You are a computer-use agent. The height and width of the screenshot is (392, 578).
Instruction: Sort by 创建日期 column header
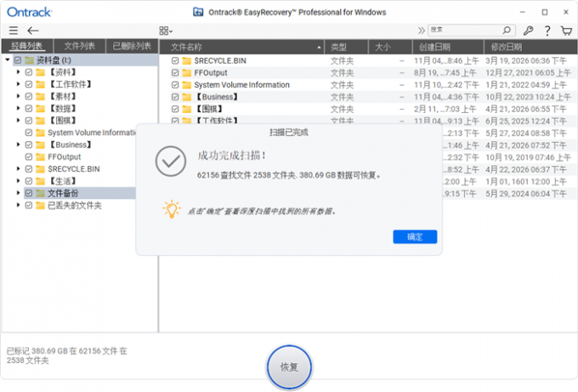click(447, 48)
